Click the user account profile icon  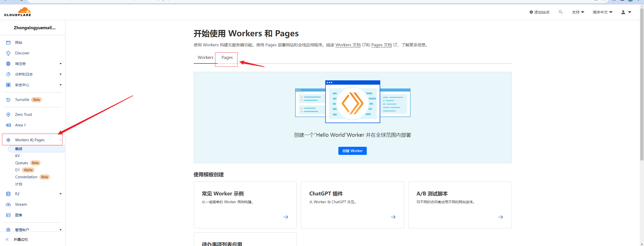(623, 12)
